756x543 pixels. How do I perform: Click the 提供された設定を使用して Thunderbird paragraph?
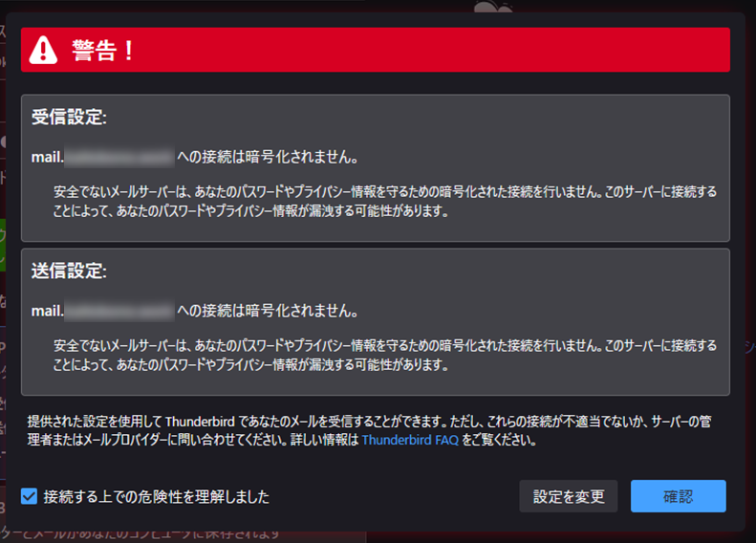(369, 430)
